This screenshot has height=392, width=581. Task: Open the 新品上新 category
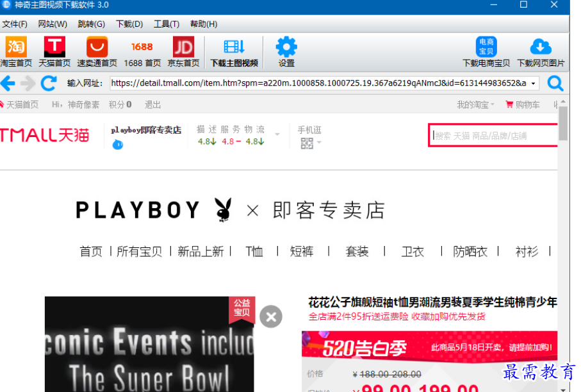click(200, 252)
